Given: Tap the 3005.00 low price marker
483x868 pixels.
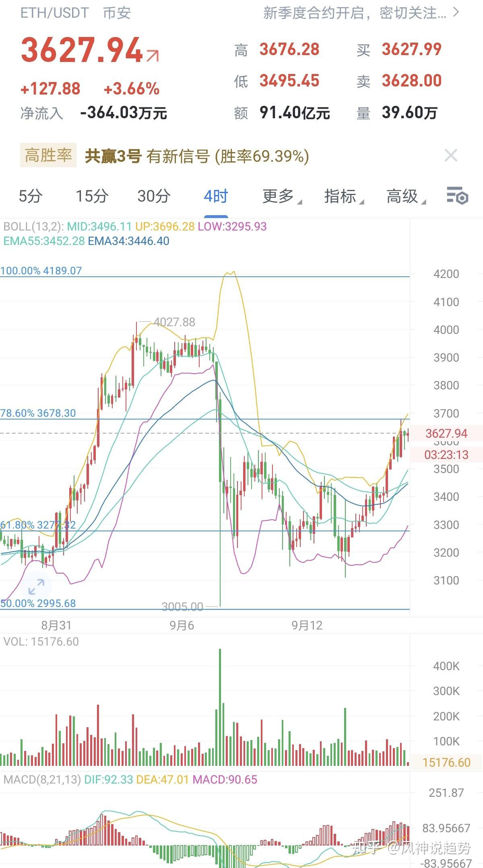Looking at the screenshot, I should [x=182, y=607].
